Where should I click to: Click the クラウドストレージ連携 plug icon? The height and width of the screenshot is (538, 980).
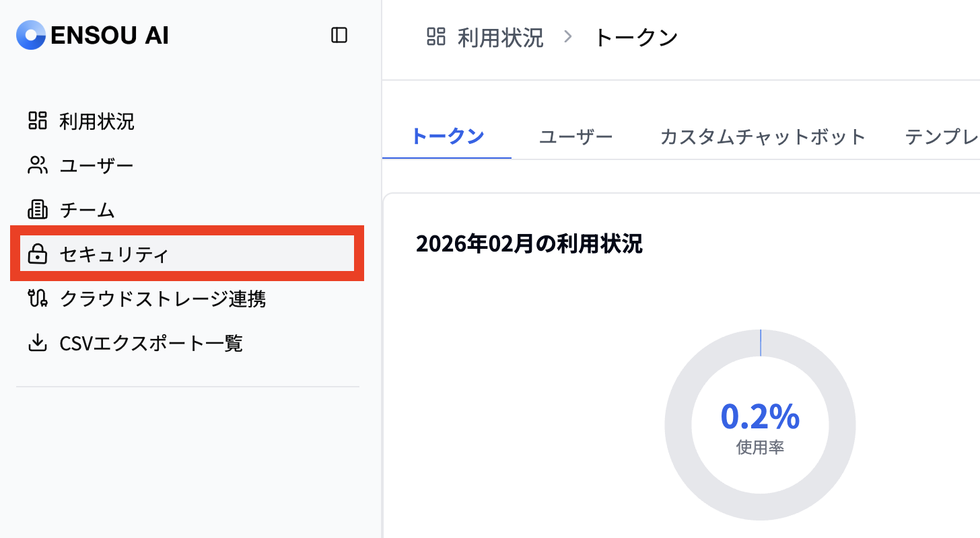click(37, 298)
